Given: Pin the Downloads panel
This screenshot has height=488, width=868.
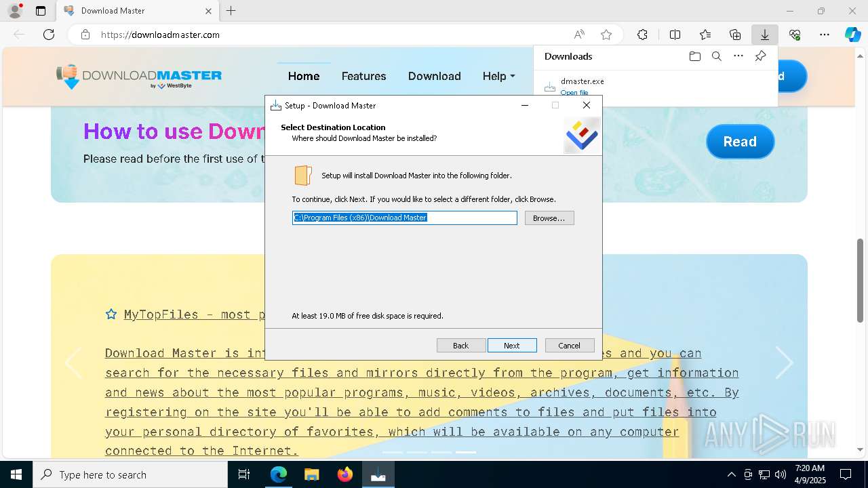Looking at the screenshot, I should (760, 56).
